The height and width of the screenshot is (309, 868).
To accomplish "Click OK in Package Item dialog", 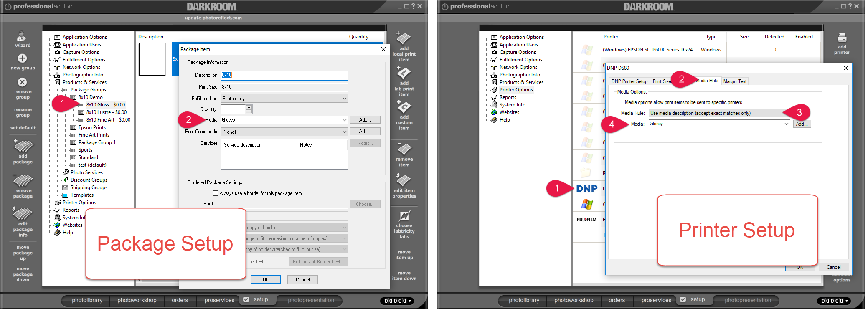I will (x=266, y=280).
